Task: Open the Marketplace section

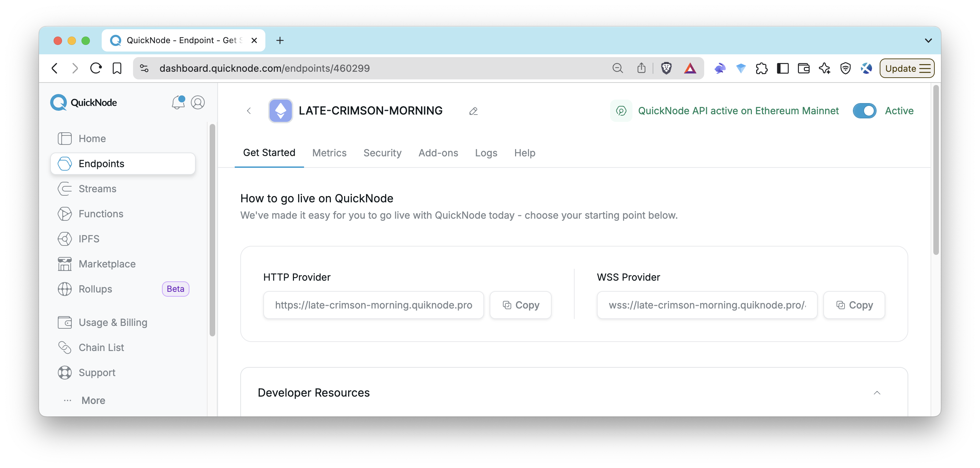Action: (107, 264)
